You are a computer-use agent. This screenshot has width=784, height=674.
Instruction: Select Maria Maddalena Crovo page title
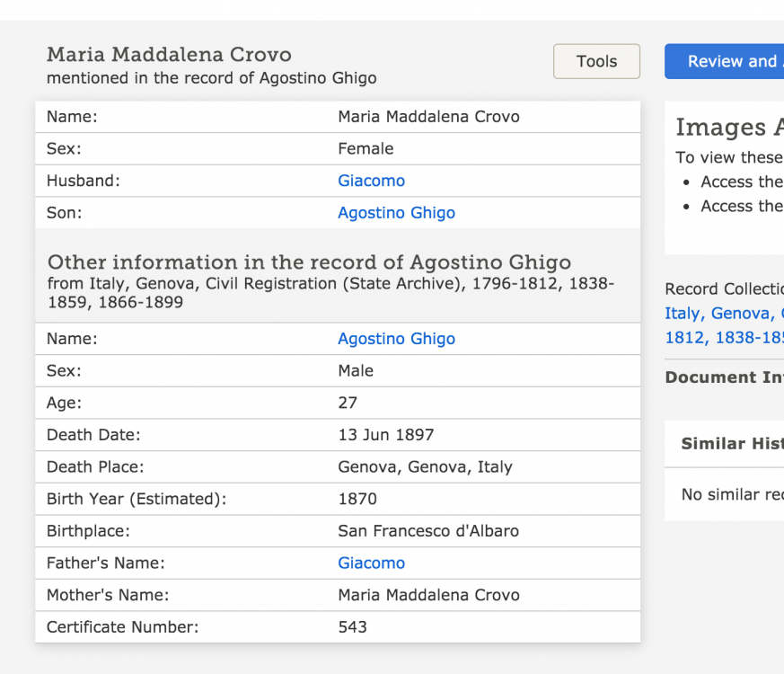click(169, 55)
